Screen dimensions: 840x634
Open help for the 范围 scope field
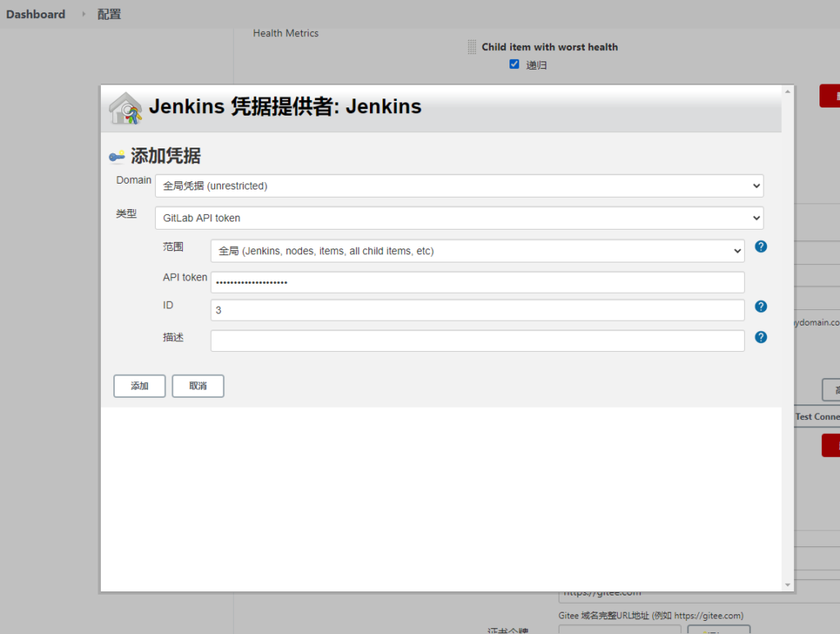pyautogui.click(x=760, y=246)
